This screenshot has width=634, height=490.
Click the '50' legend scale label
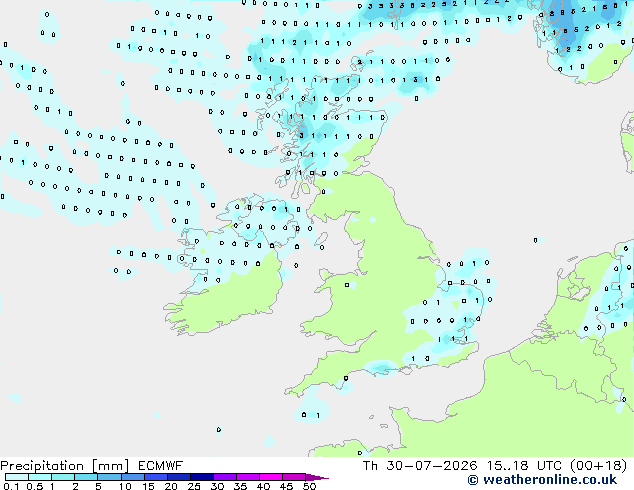tap(309, 486)
